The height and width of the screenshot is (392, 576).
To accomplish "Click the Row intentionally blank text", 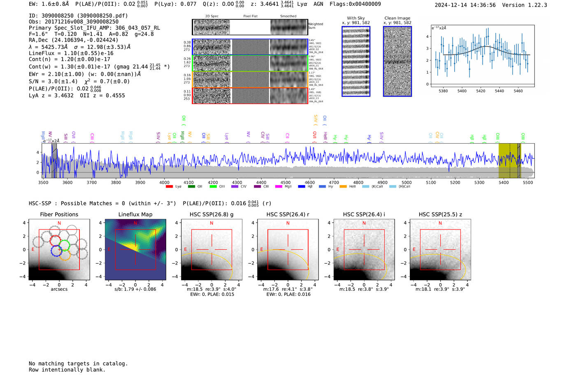I will (x=67, y=370).
